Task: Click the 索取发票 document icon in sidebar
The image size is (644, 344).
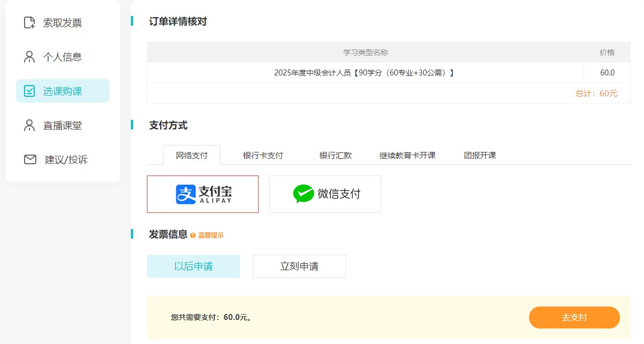Action: coord(29,22)
